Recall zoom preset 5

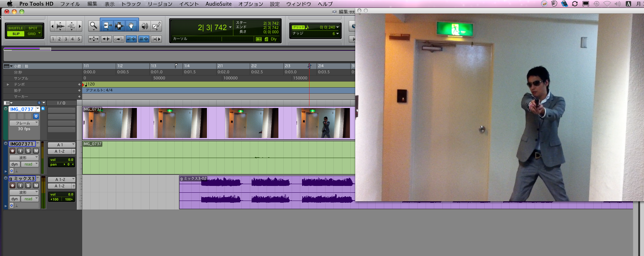pos(79,39)
